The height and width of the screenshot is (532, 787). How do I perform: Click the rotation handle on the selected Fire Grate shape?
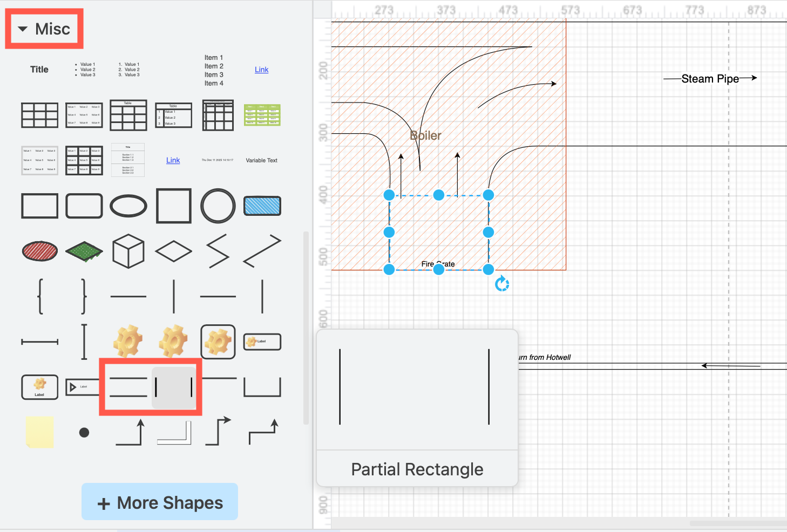pos(501,283)
